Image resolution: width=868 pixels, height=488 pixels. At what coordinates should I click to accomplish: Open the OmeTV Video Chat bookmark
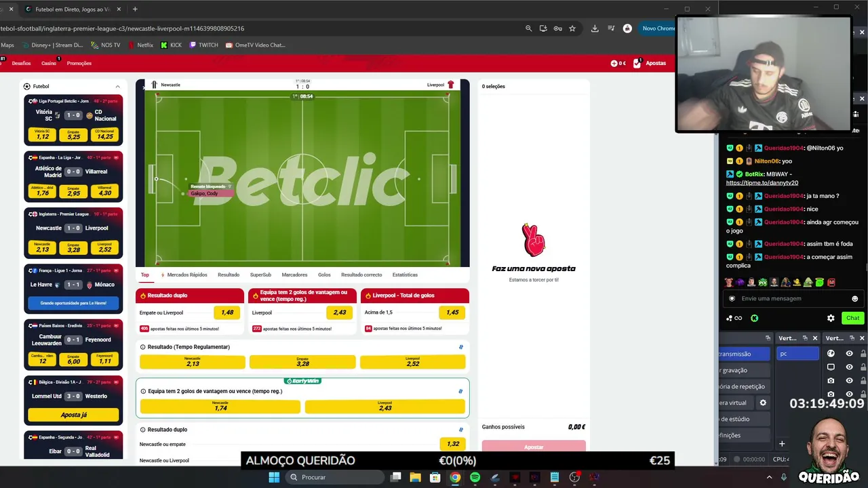click(255, 45)
